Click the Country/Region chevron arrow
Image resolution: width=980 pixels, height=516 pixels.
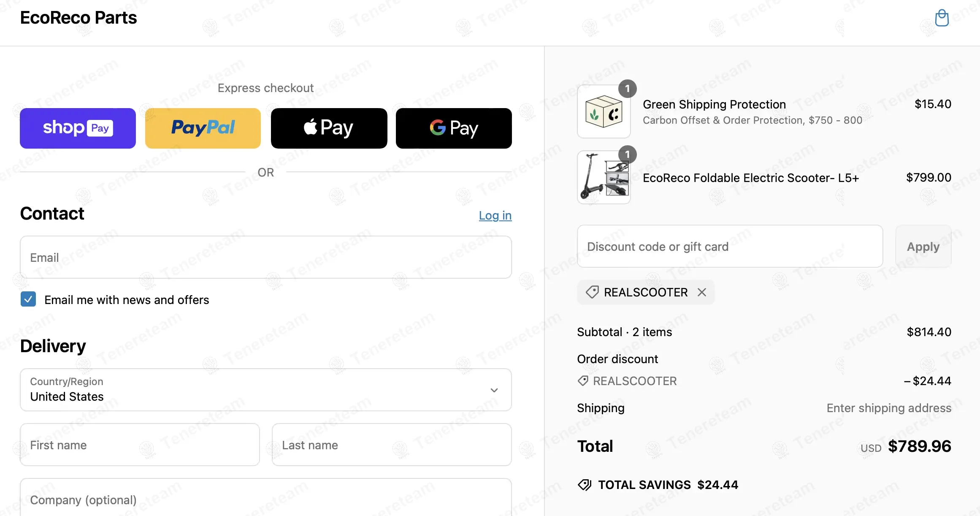pyautogui.click(x=494, y=390)
